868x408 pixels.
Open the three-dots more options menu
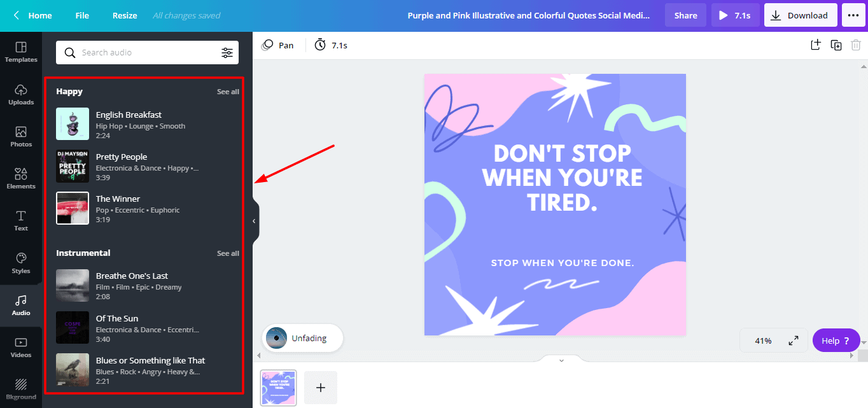tap(853, 15)
